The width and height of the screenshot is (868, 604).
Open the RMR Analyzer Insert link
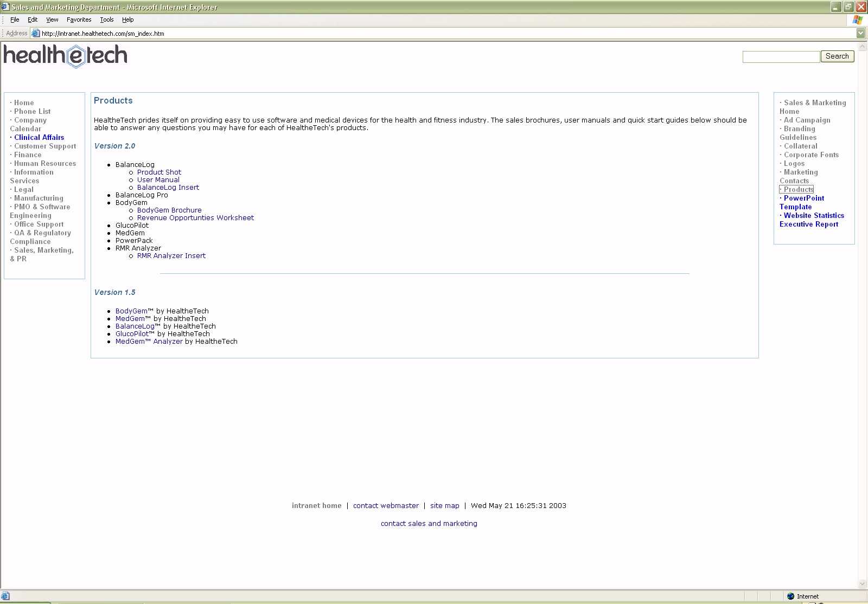(171, 256)
